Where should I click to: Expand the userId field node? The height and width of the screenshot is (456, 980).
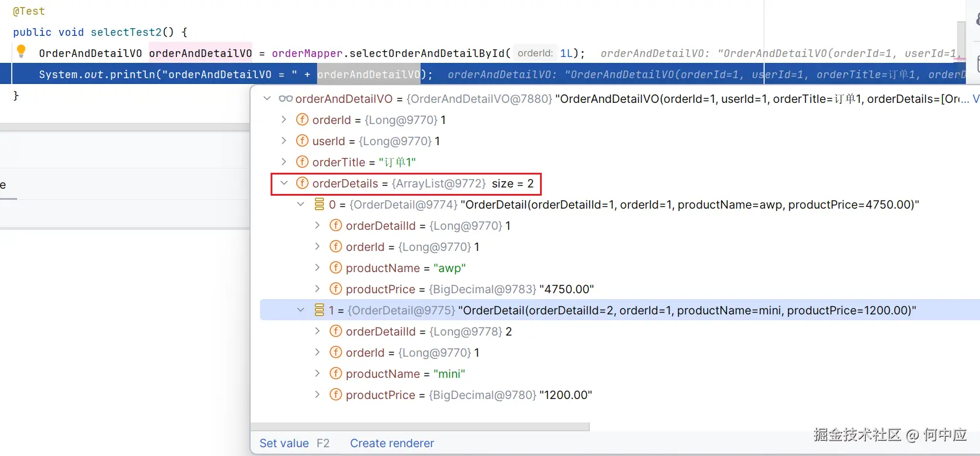[284, 141]
